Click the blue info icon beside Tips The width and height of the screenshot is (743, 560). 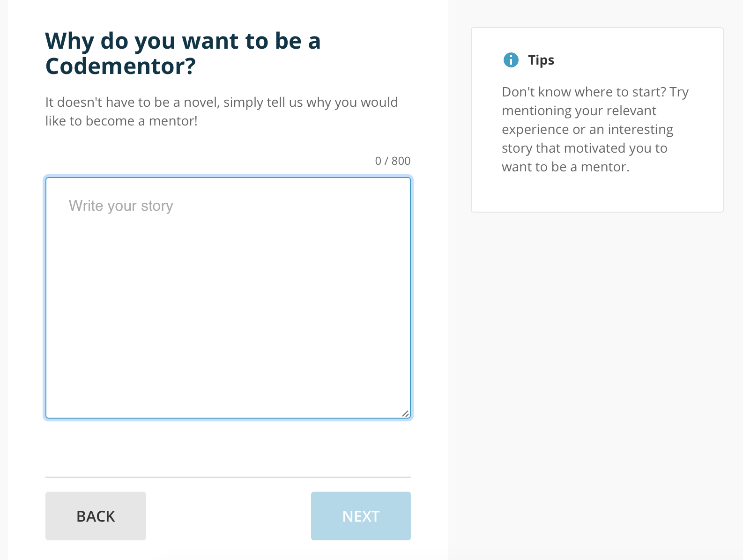[511, 60]
